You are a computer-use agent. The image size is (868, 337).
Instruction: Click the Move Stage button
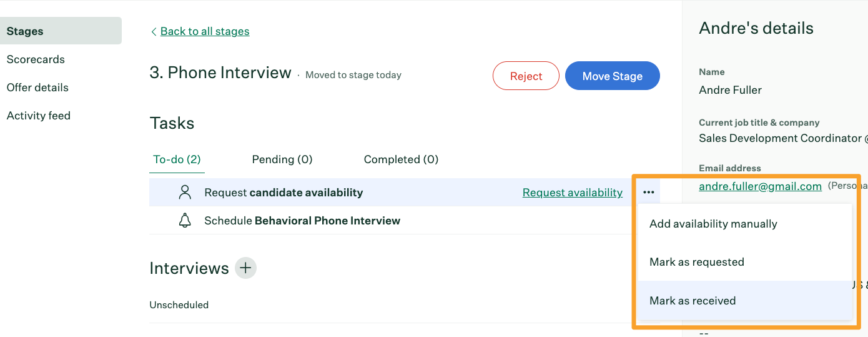click(x=613, y=76)
